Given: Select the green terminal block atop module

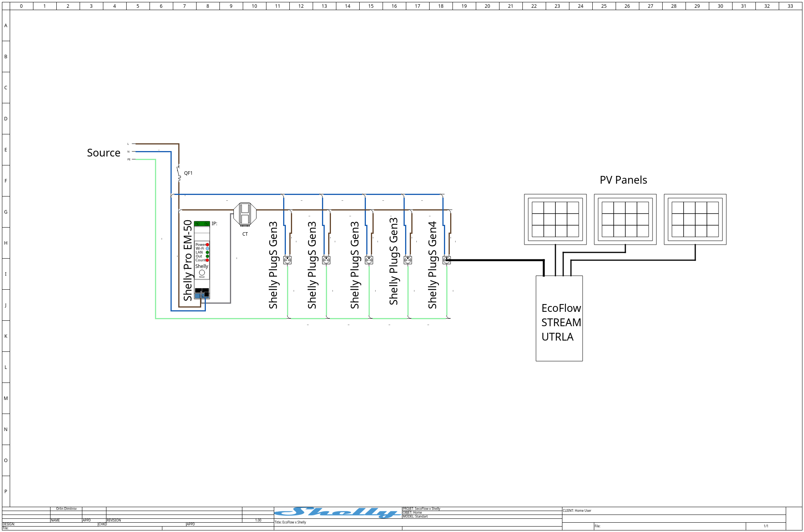Looking at the screenshot, I should click(202, 224).
